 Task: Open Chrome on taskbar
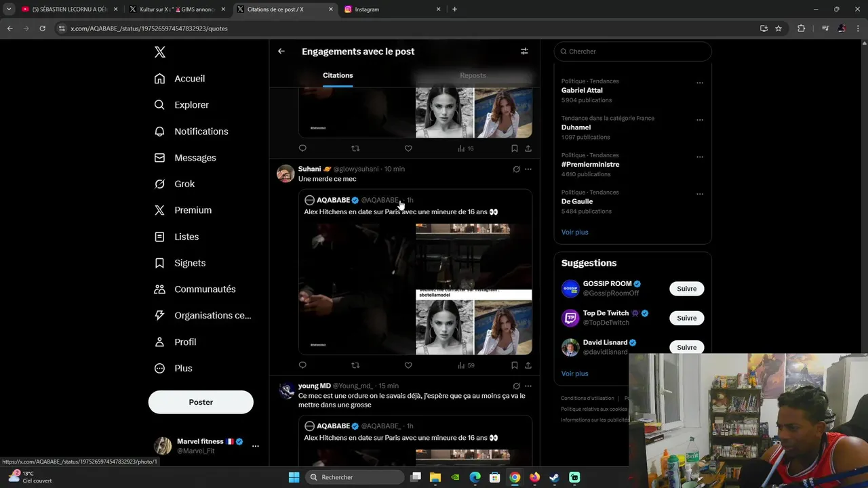coord(515,477)
